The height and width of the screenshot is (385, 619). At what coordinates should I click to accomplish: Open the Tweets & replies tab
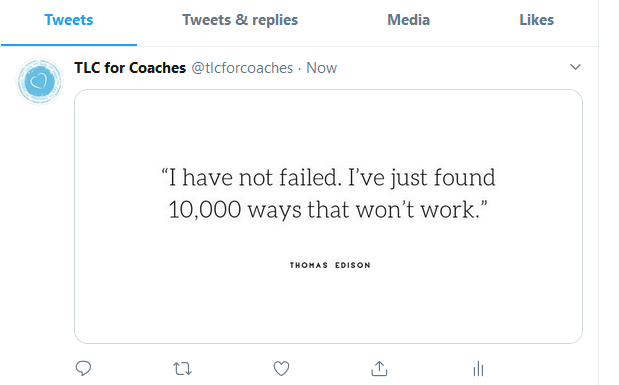pyautogui.click(x=240, y=20)
